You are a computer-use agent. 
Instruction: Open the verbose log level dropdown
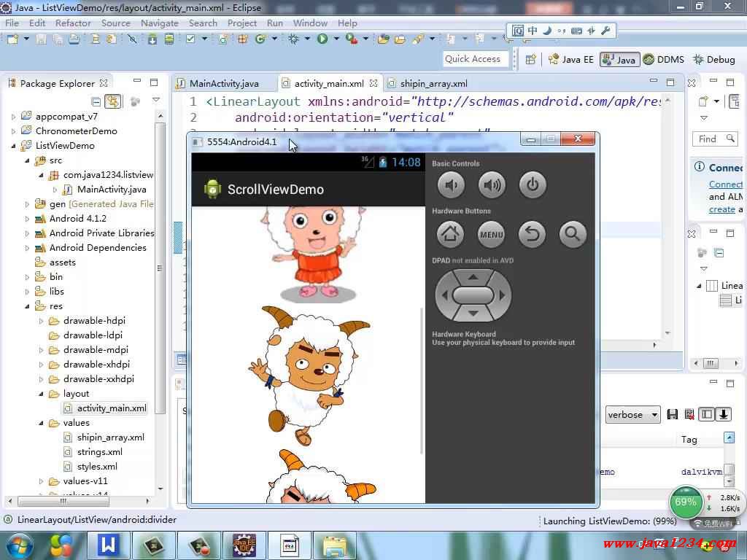tap(632, 415)
